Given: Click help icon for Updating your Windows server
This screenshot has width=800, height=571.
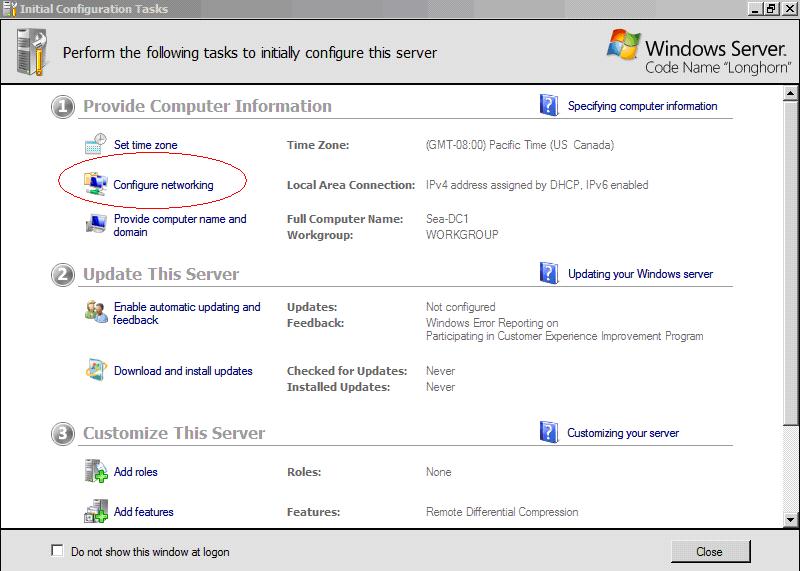Looking at the screenshot, I should [x=548, y=273].
